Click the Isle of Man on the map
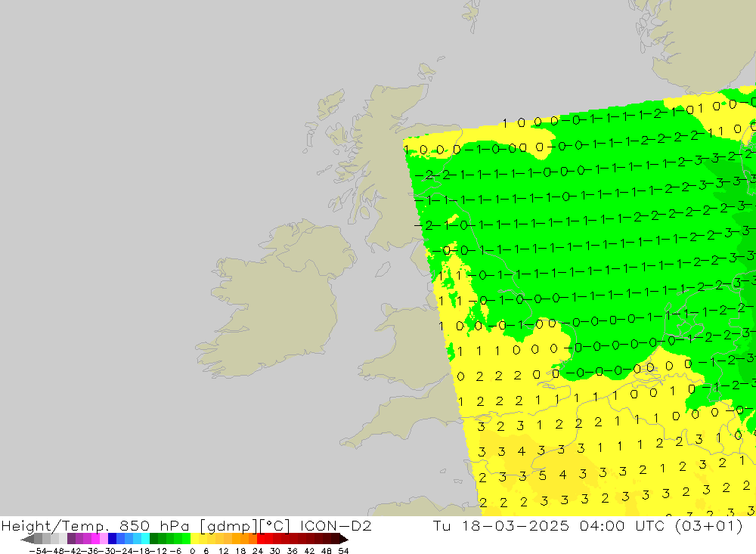 click(x=383, y=269)
